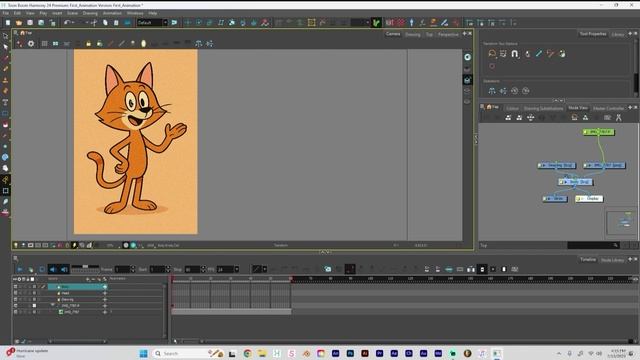The height and width of the screenshot is (360, 640).
Task: Click the red playhead marker at frame one
Action: coord(172,279)
